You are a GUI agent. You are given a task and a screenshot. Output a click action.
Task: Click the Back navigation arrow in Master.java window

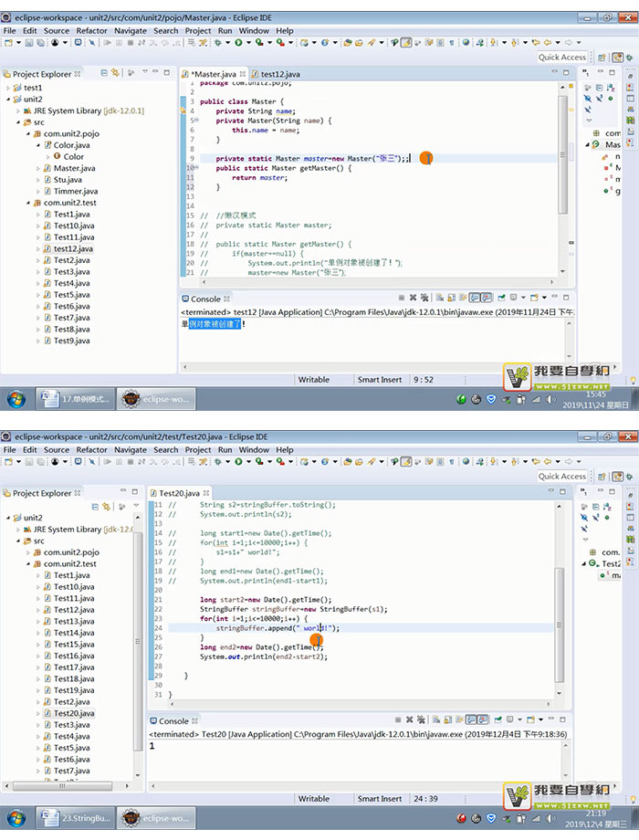point(548,42)
